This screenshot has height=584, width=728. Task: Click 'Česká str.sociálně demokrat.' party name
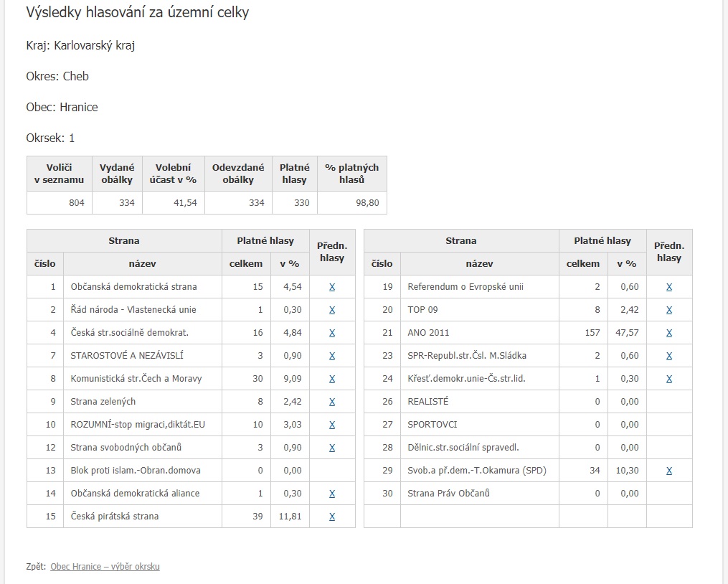[x=130, y=333]
